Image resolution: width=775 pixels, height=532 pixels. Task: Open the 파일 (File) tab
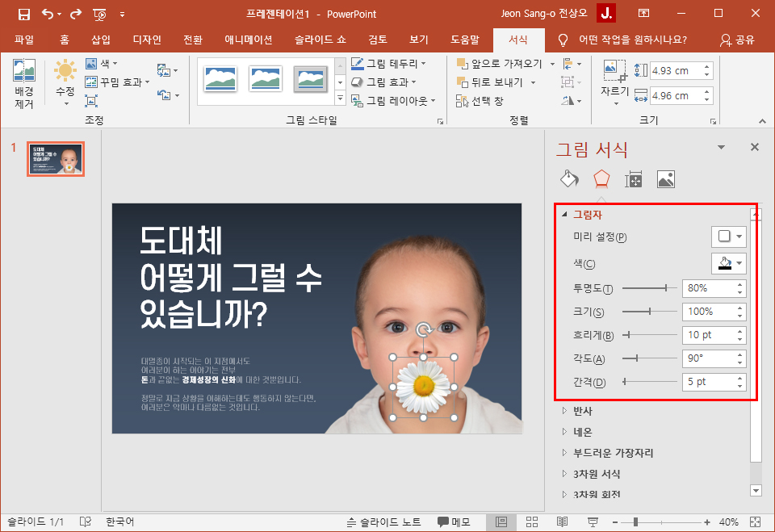pyautogui.click(x=23, y=40)
